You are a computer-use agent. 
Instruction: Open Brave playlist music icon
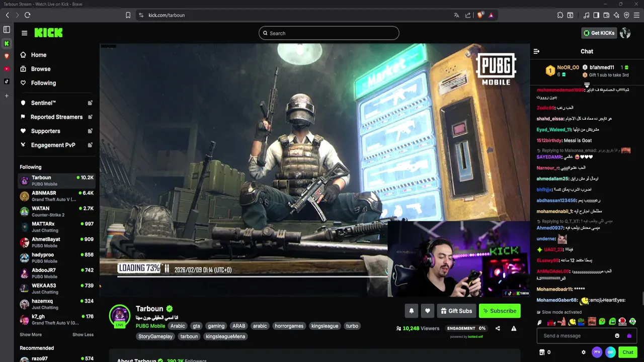(x=586, y=15)
